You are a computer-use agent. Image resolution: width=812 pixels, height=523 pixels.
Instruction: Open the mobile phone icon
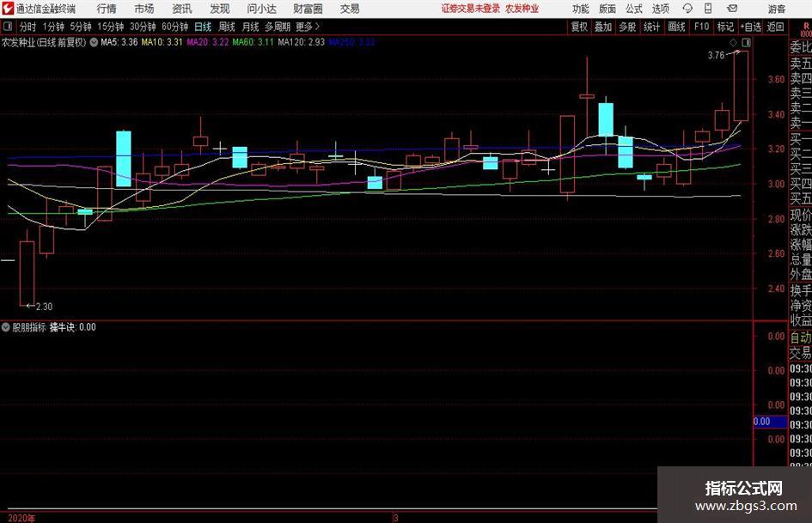(708, 9)
